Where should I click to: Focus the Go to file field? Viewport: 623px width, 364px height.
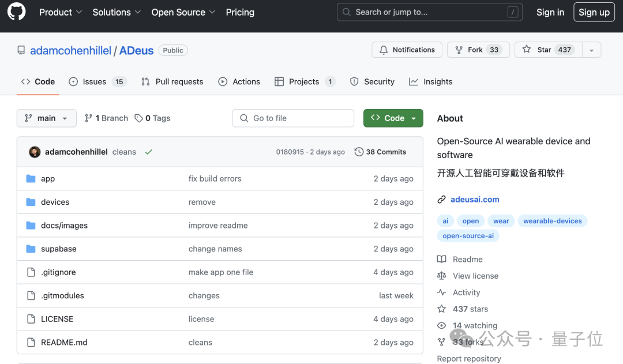point(293,118)
